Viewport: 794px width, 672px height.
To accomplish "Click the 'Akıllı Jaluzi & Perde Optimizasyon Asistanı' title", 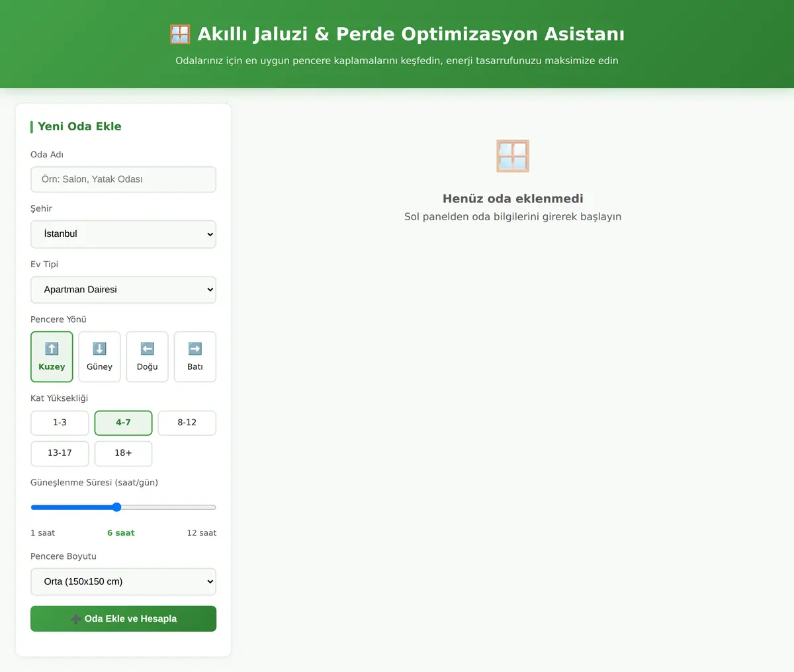I will pos(411,34).
